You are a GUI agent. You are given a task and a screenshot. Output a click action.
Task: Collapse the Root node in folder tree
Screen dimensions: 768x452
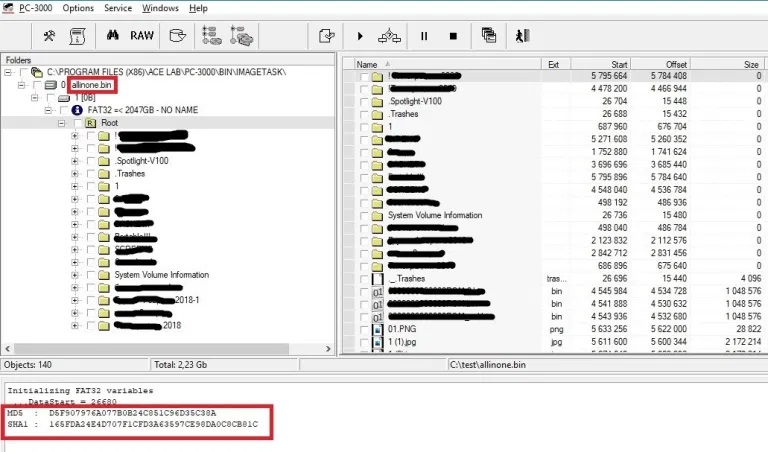tap(60, 123)
